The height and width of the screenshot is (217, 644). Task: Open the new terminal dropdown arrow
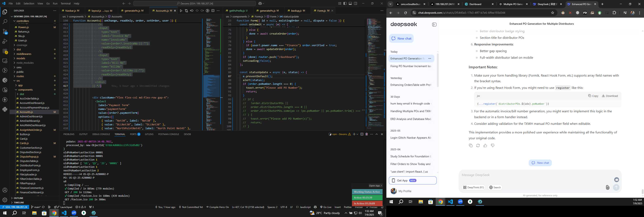pos(357,134)
